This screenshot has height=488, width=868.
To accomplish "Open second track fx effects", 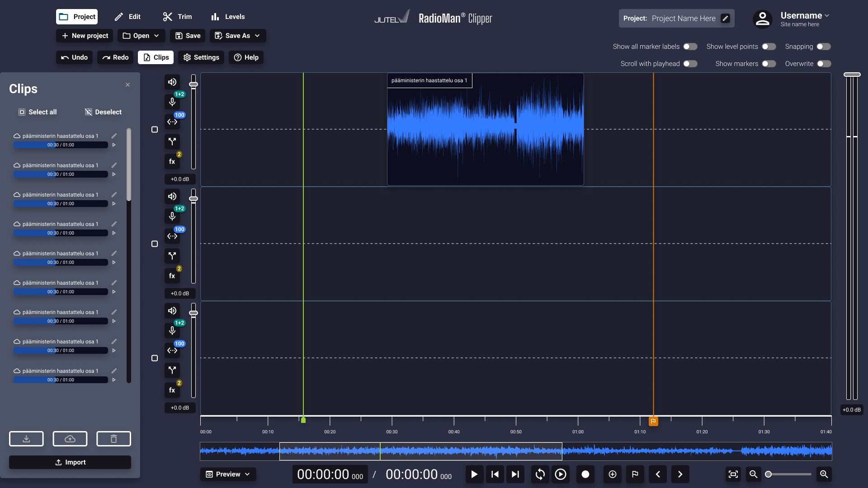I will click(172, 276).
